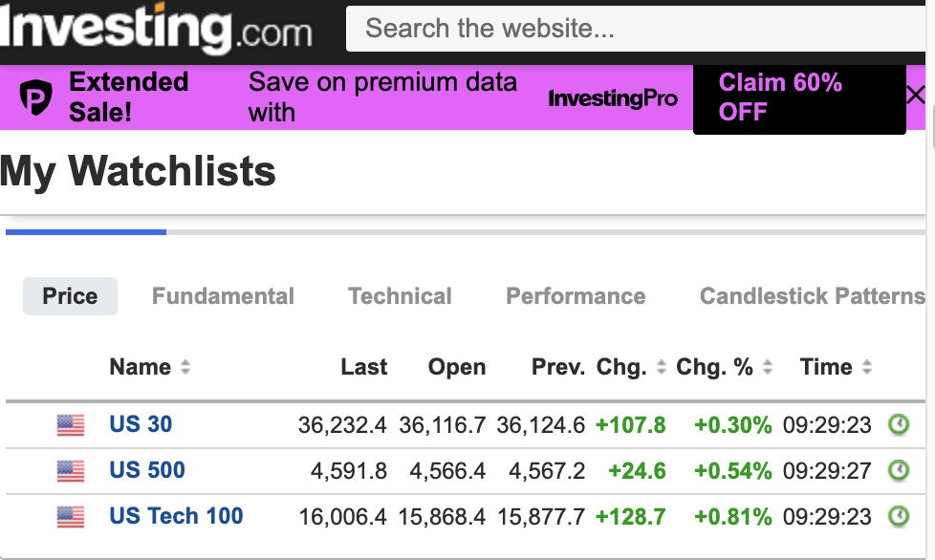Click the clock icon in US 30 row

[x=899, y=424]
